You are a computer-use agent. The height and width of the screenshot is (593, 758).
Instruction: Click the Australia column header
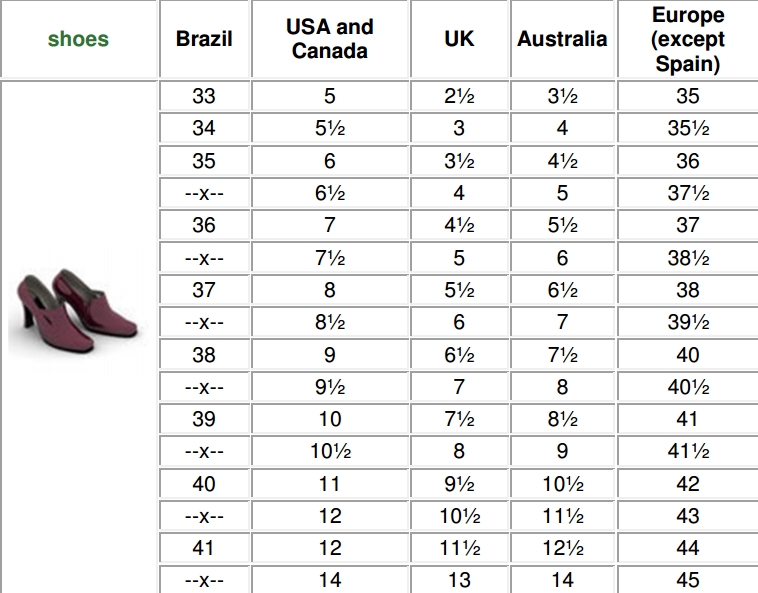click(x=562, y=39)
